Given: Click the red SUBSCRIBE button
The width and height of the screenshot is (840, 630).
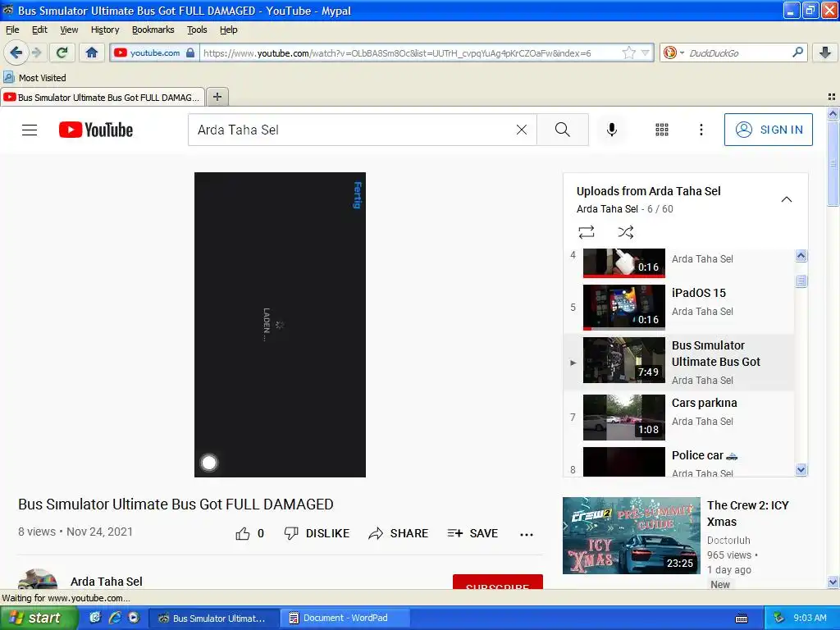Looking at the screenshot, I should click(x=498, y=582).
